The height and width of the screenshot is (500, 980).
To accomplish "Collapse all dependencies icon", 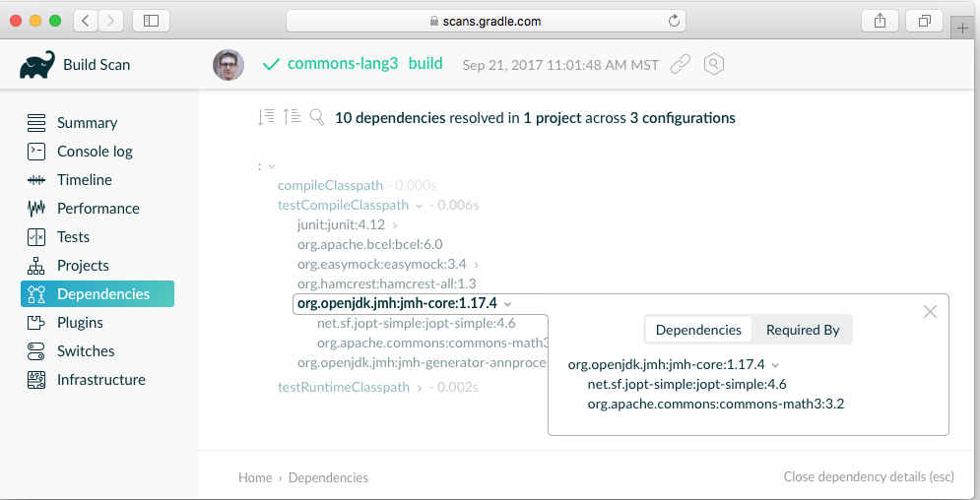I will pos(292,117).
